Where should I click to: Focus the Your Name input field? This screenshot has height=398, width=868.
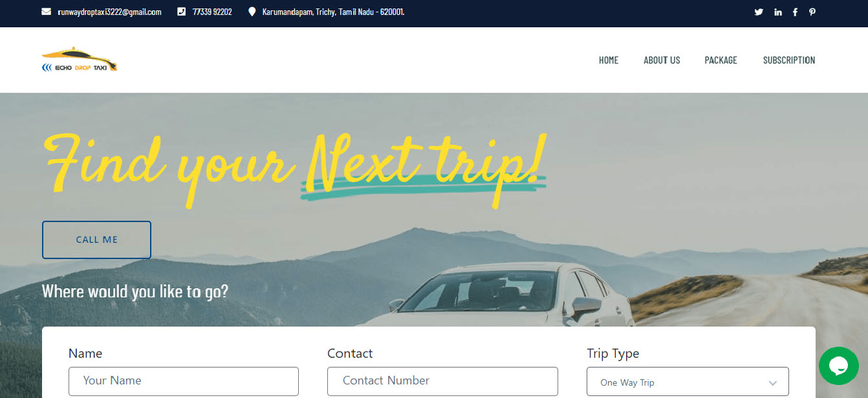[184, 381]
